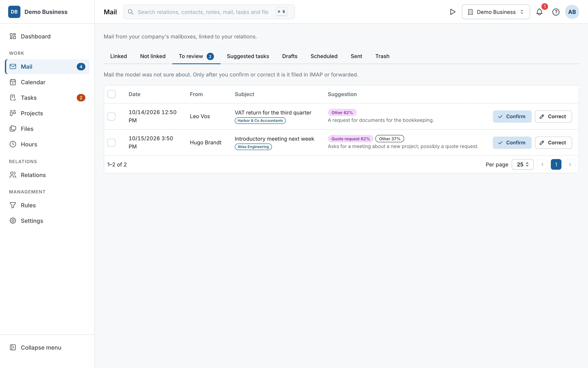Open the Demo Business company switcher
This screenshot has width=588, height=368.
(x=496, y=12)
